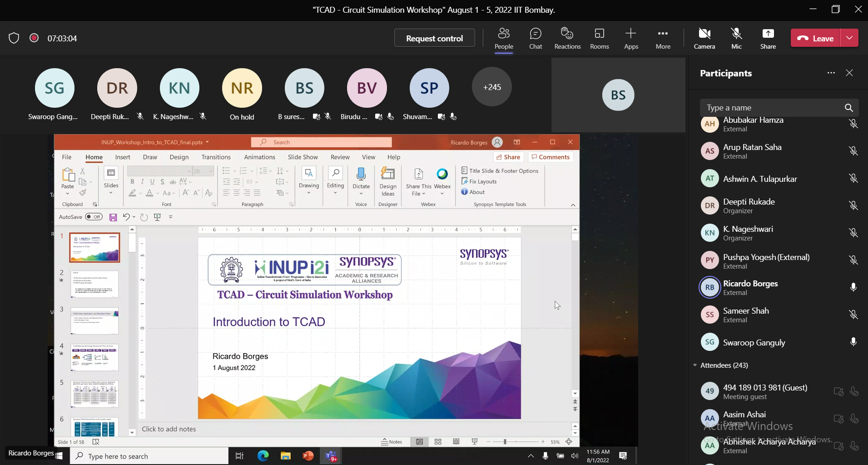Click fit slide to window icon
This screenshot has height=465, width=868.
[569, 441]
